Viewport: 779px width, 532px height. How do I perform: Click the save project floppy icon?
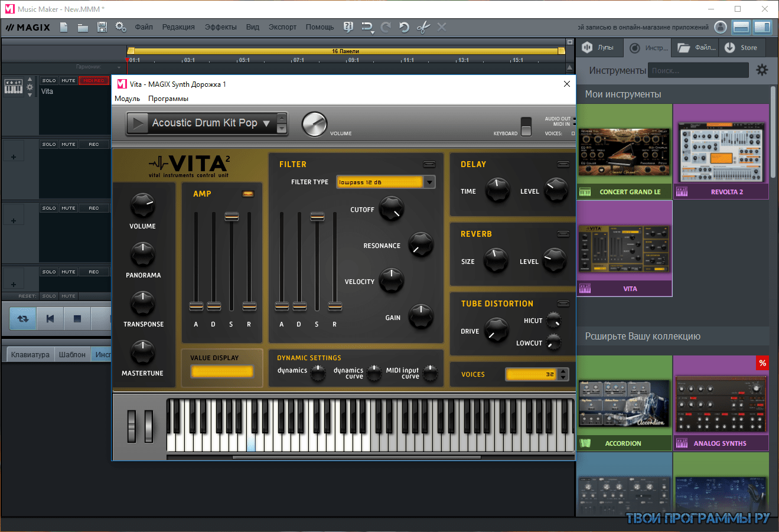tap(102, 27)
